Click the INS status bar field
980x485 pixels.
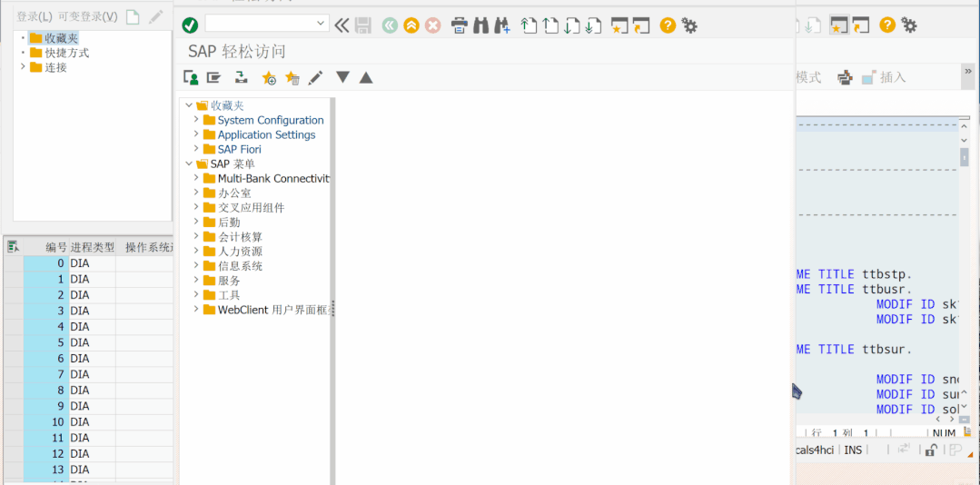[853, 450]
